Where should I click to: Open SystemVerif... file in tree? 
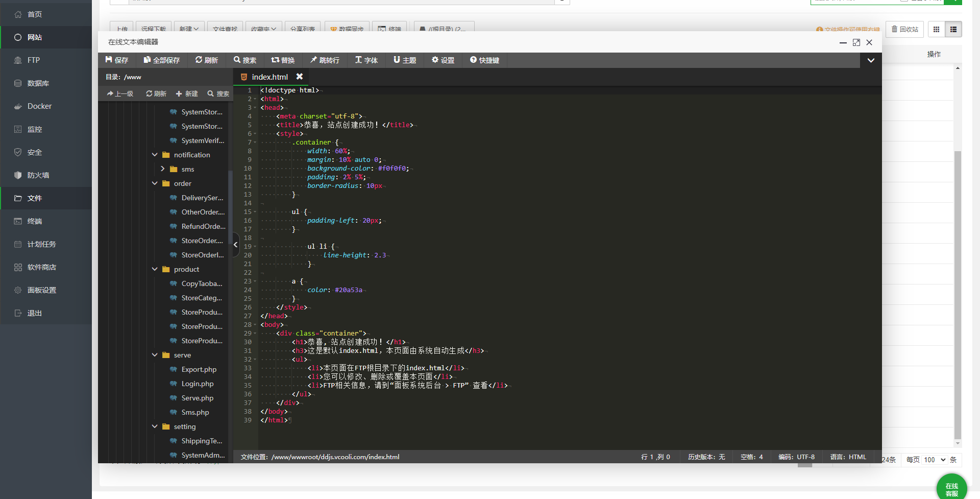203,140
